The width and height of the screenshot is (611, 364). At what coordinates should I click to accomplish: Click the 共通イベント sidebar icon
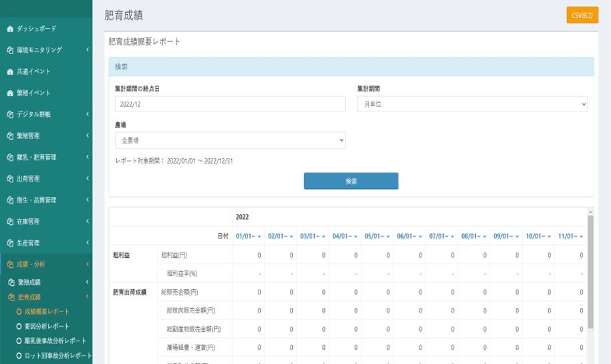tap(10, 71)
